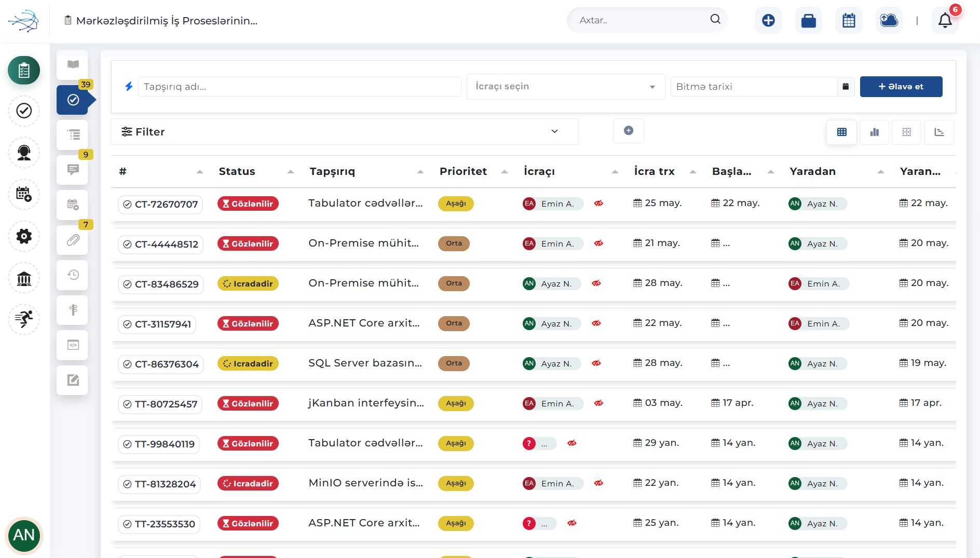The image size is (980, 558).
Task: Open the notifications bell
Action: click(945, 21)
